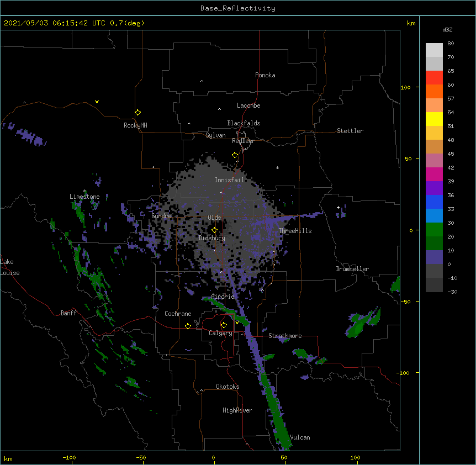Pick the purple 39 dBZ legend swatch
476x465 pixels.
click(434, 188)
